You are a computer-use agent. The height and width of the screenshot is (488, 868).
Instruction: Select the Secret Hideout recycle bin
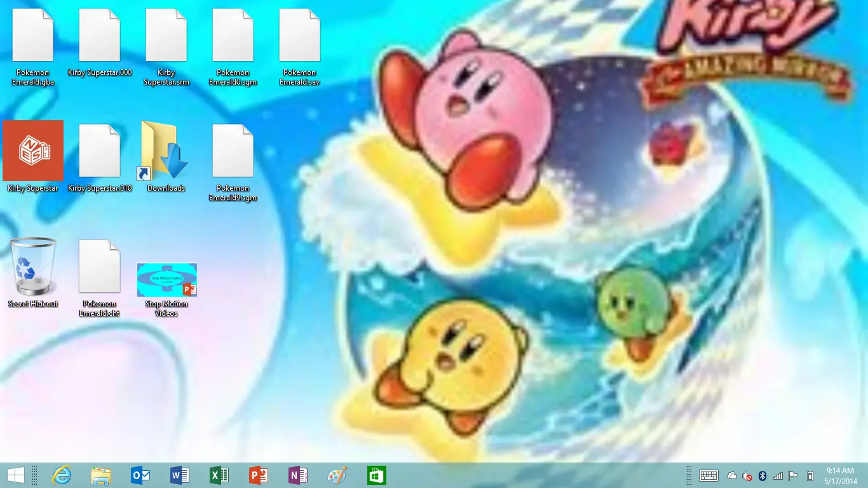pos(33,266)
